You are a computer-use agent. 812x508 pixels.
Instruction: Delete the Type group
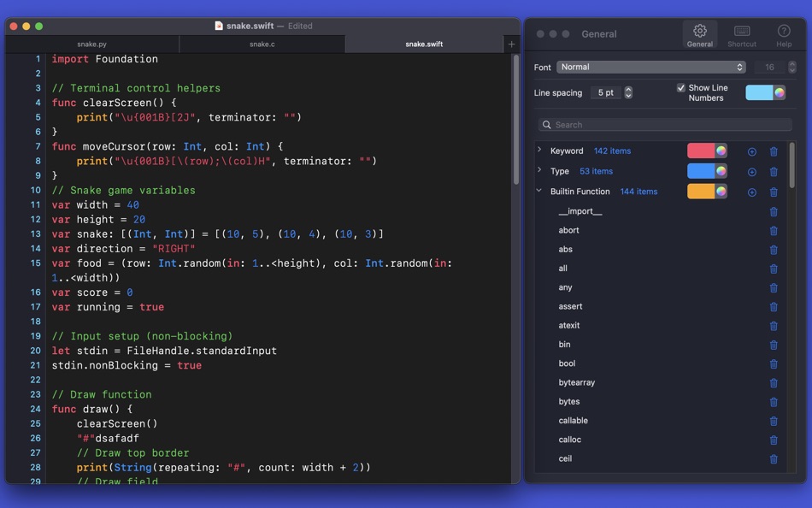pyautogui.click(x=774, y=172)
